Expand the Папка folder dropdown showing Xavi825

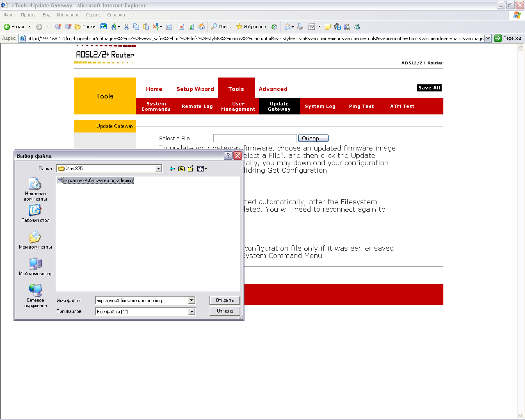pos(158,169)
